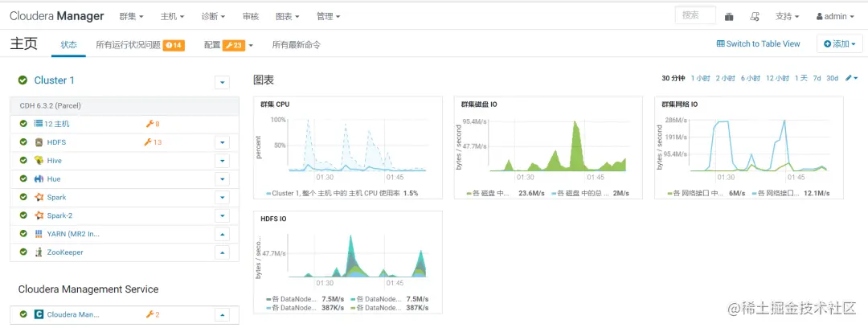This screenshot has height=328, width=868.
Task: Open the Cluster 1 actions dropdown
Action: point(222,83)
